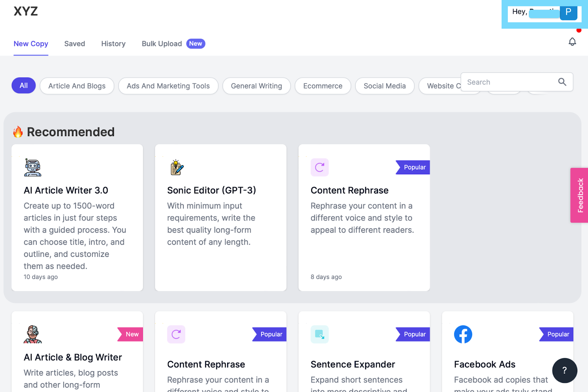Select the All category filter
Viewport: 588px width, 392px height.
click(x=24, y=86)
